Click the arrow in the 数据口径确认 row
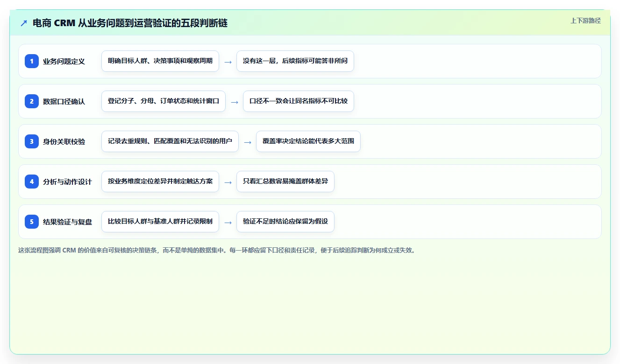 (235, 102)
